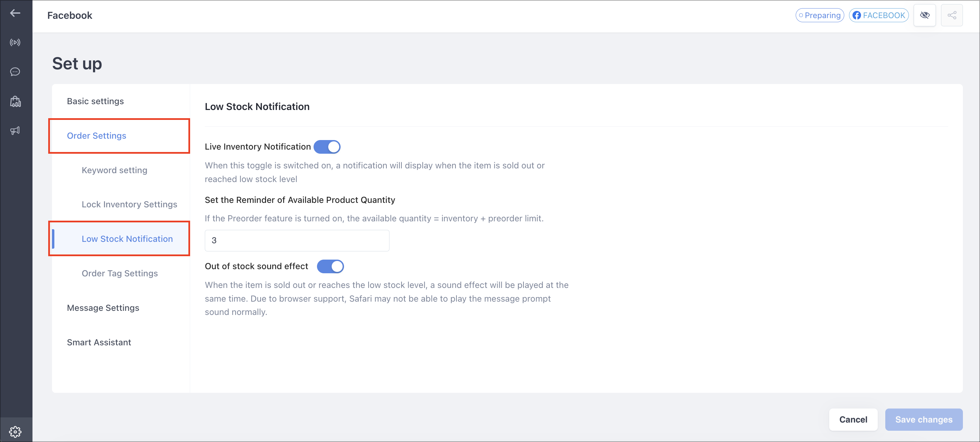The height and width of the screenshot is (442, 980).
Task: Click the Set up heading
Action: click(x=77, y=64)
